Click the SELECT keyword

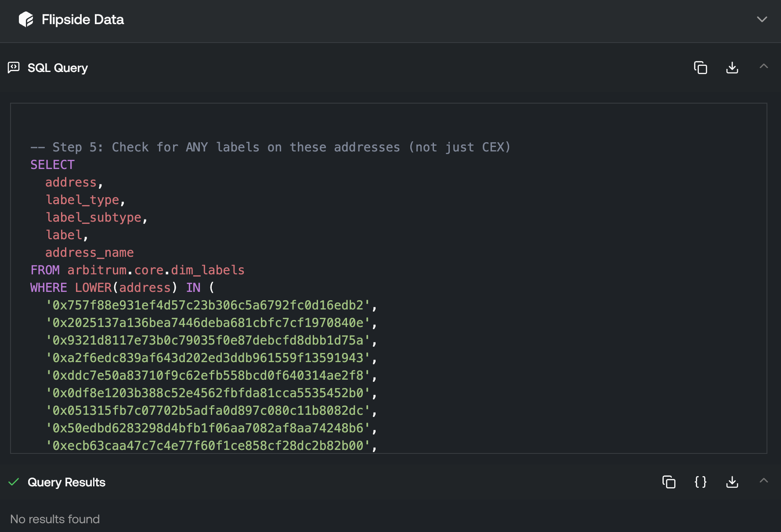pos(52,165)
